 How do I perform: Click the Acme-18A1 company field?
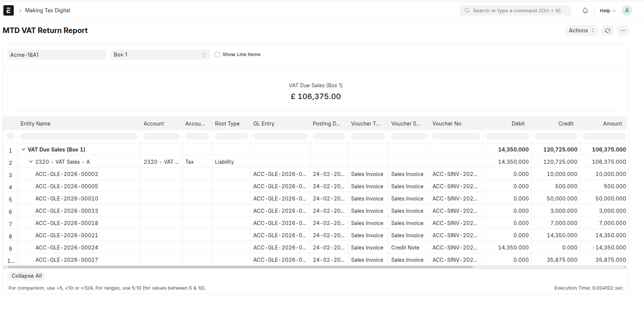click(57, 55)
